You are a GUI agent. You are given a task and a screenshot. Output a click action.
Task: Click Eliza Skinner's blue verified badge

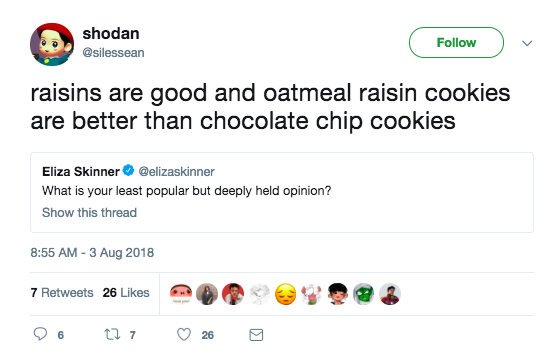coord(129,171)
